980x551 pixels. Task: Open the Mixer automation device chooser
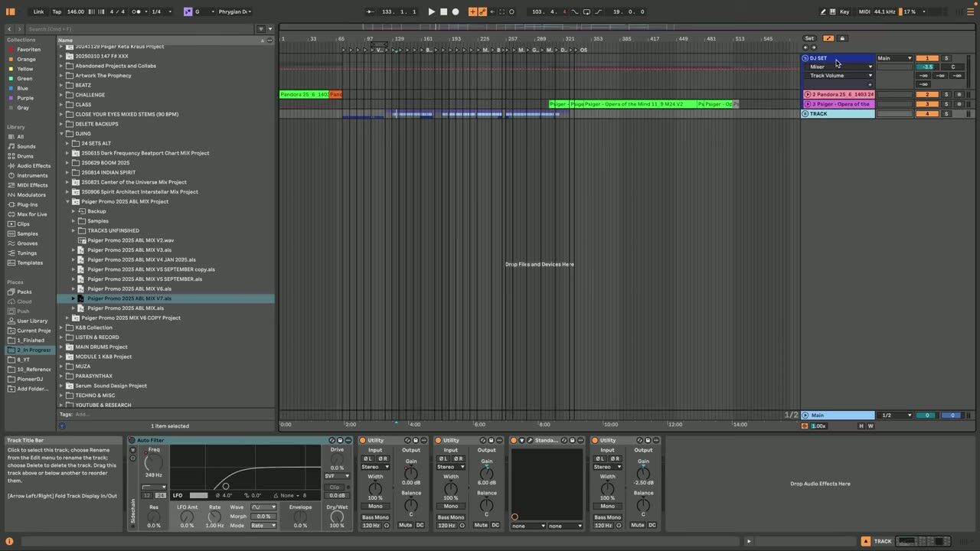point(841,67)
